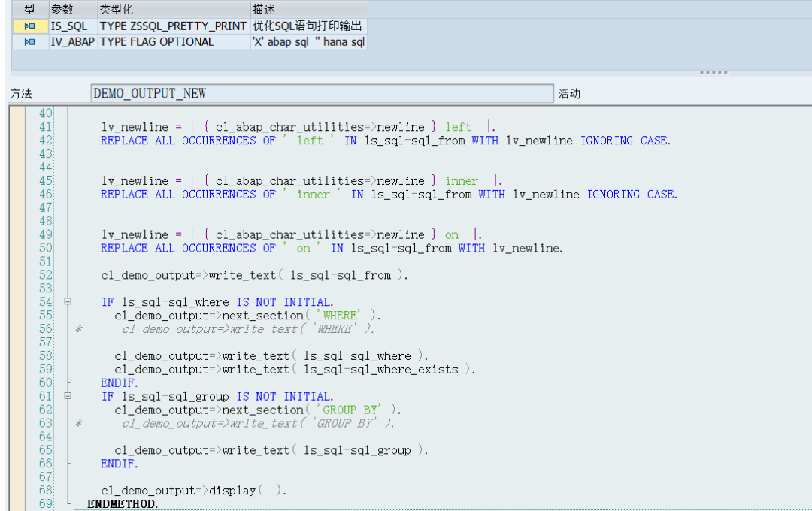Click the commented write_text( 'WHERE' ) line
The height and width of the screenshot is (511, 812).
[x=248, y=328]
